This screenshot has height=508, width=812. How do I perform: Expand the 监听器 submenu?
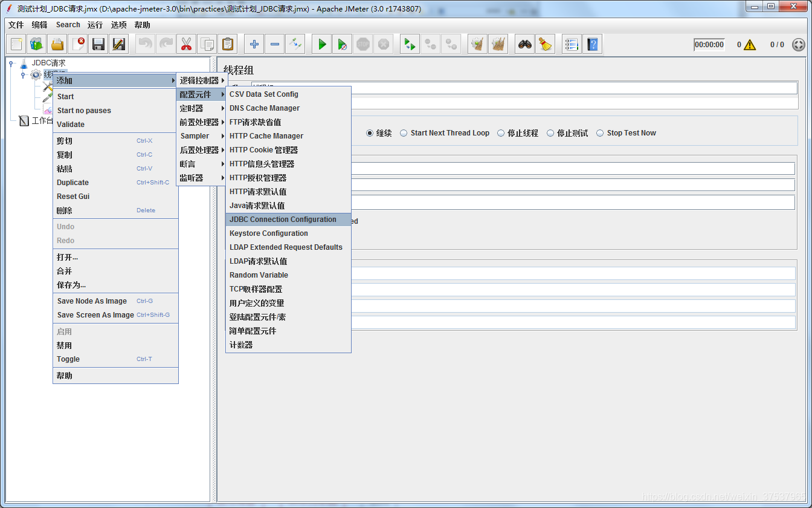pos(202,178)
